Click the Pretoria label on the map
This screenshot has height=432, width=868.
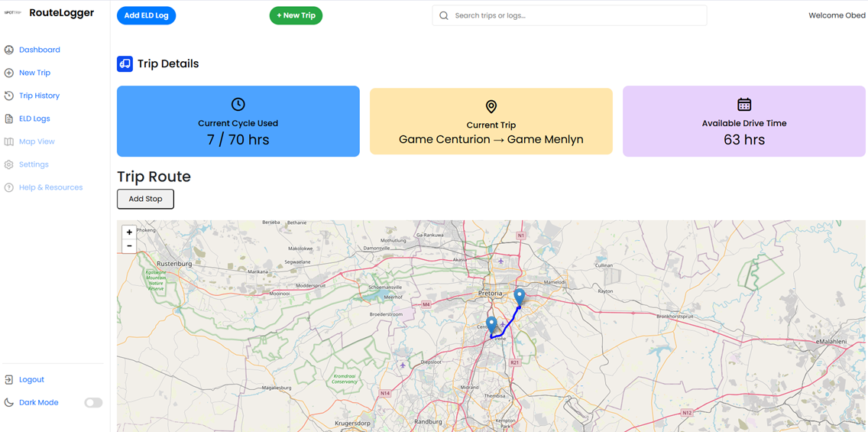491,293
